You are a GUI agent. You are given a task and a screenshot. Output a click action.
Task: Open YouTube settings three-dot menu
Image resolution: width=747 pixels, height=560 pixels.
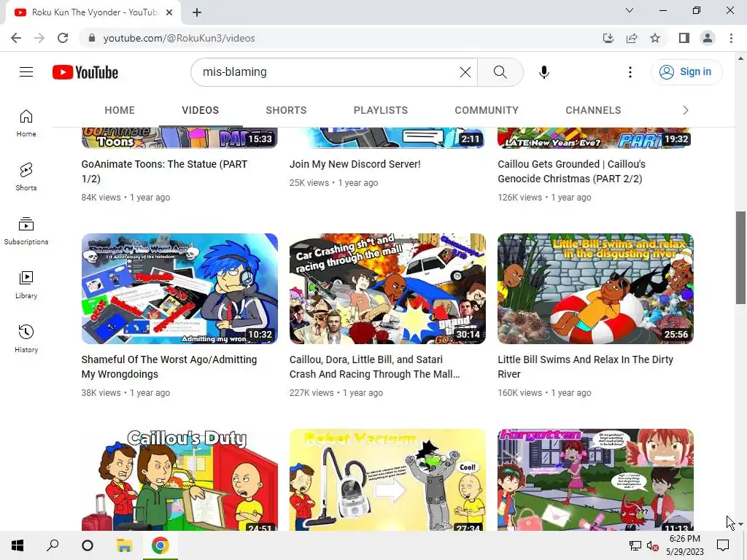click(x=630, y=72)
